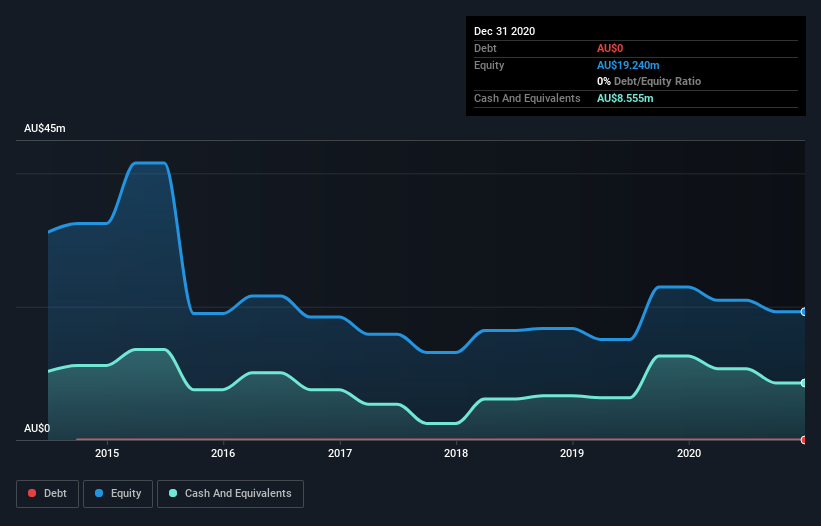This screenshot has height=526, width=821.
Task: Click the red Debt endpoint marker
Action: pyautogui.click(x=804, y=440)
